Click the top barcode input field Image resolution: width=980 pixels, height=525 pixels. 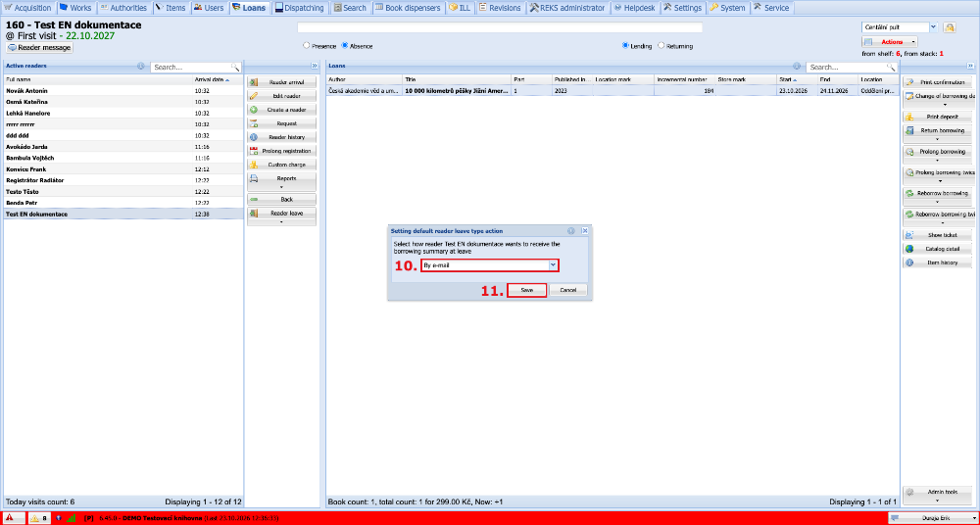500,27
